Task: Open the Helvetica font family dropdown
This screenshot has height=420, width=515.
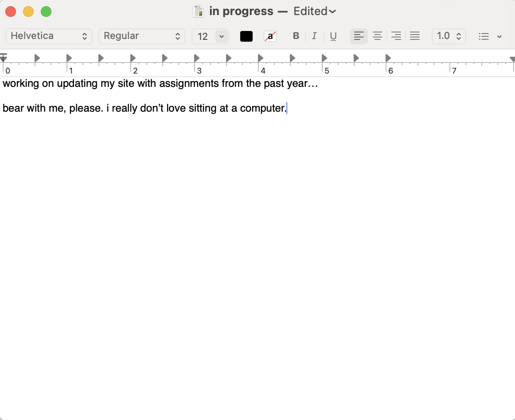Action: pyautogui.click(x=49, y=36)
